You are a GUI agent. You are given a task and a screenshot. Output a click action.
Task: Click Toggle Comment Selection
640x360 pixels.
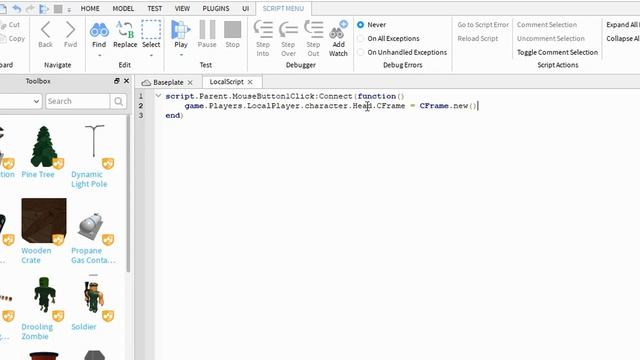(x=557, y=52)
